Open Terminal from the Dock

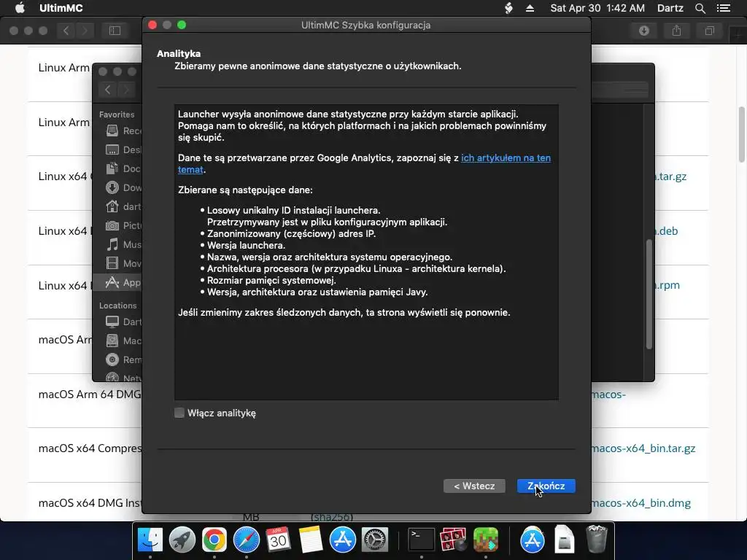pyautogui.click(x=422, y=540)
